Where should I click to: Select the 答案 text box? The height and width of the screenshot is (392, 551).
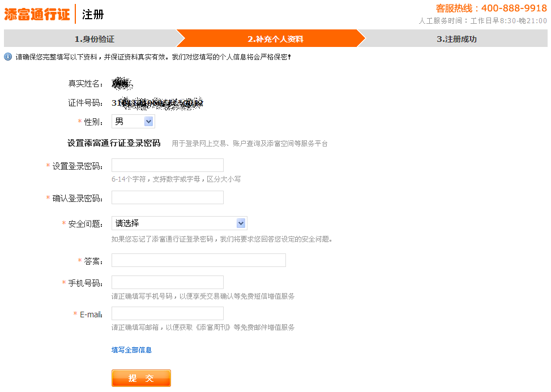point(198,260)
